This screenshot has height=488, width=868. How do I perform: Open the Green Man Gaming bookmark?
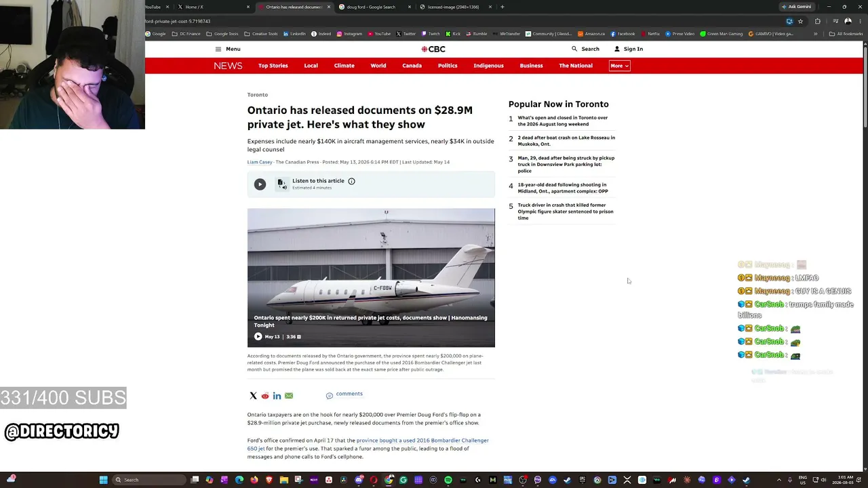point(722,34)
